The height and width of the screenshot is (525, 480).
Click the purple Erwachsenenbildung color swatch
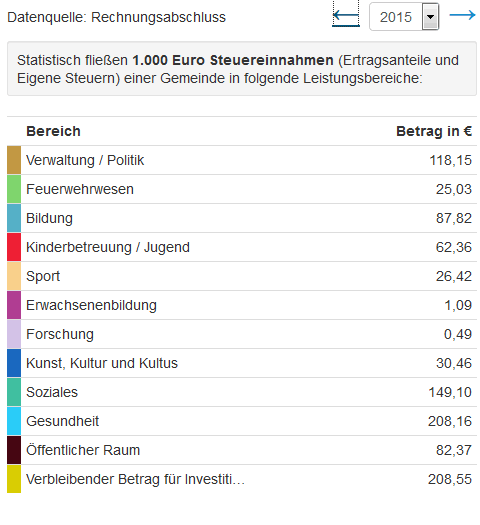point(14,305)
